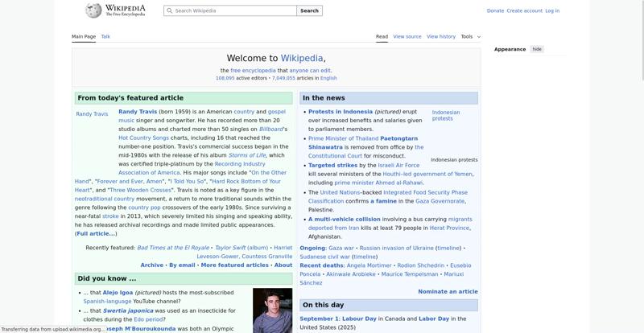Open the Log in link
Screen dimensions: 644x333
click(552, 10)
